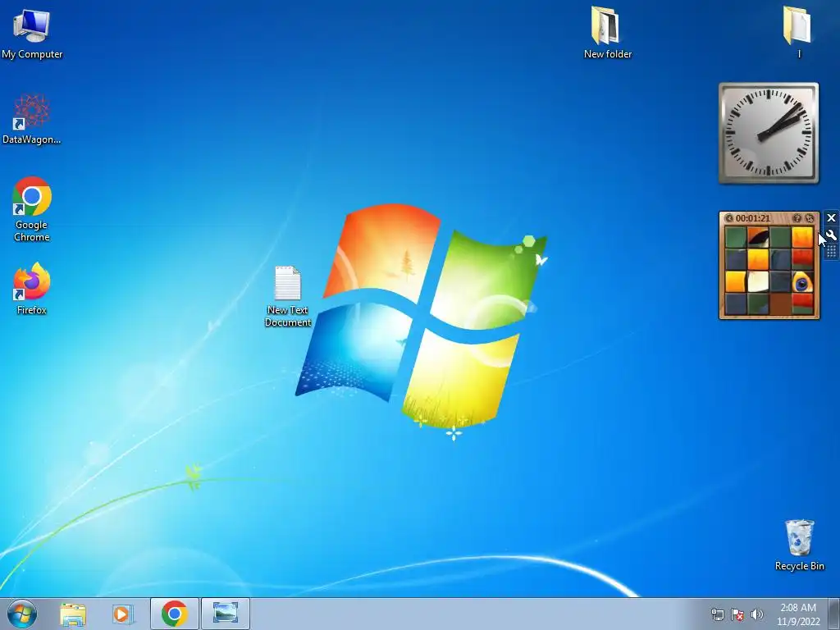Click the volume speaker tray icon
This screenshot has height=630, width=840.
point(757,614)
